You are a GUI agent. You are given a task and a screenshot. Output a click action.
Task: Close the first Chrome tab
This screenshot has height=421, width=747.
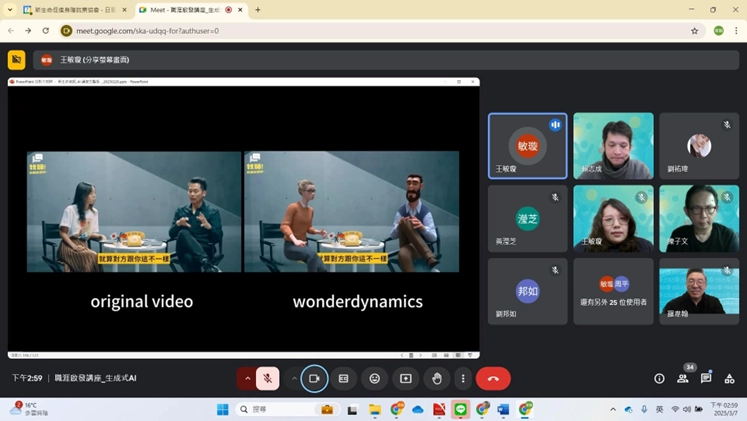click(x=125, y=10)
